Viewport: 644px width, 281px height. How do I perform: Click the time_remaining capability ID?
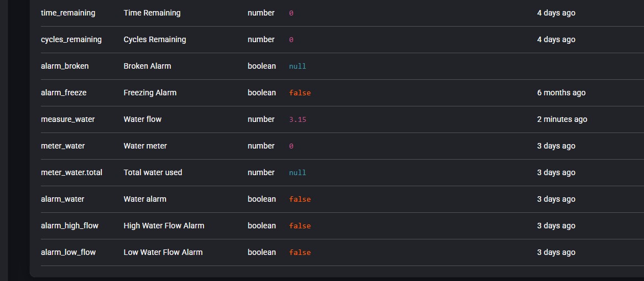(68, 13)
